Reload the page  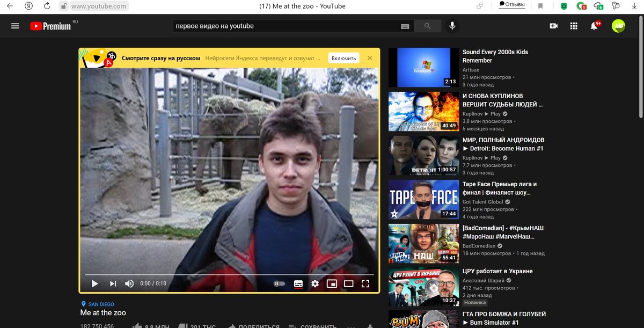[x=47, y=6]
